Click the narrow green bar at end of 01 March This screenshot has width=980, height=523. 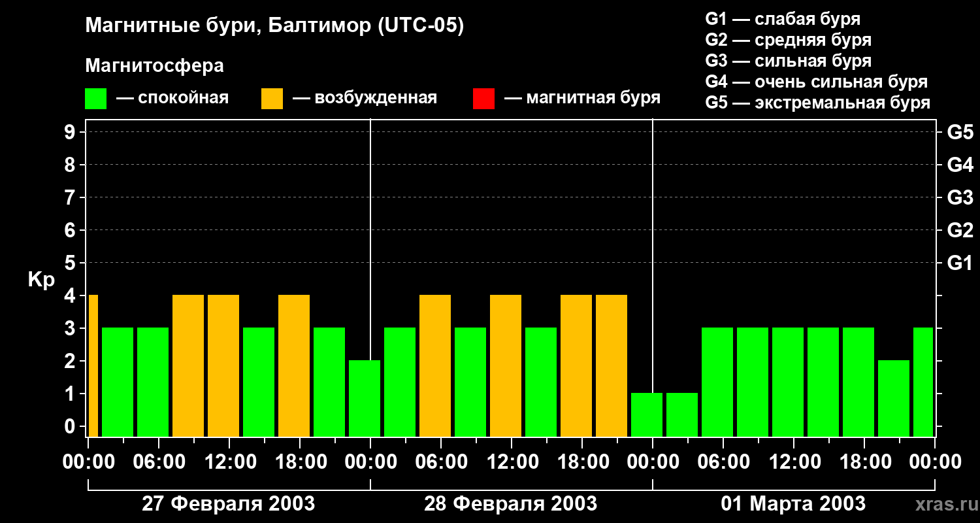pyautogui.click(x=923, y=382)
